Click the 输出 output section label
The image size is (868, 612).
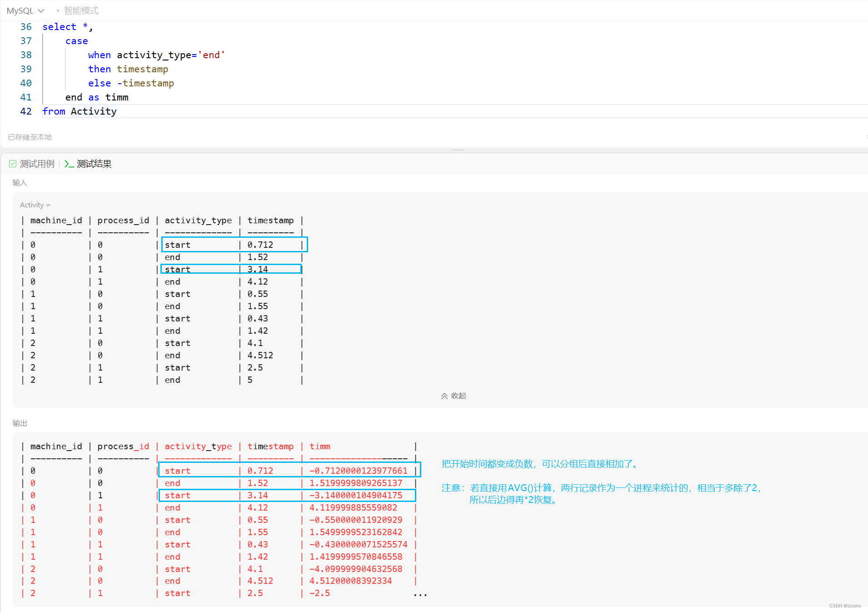20,423
